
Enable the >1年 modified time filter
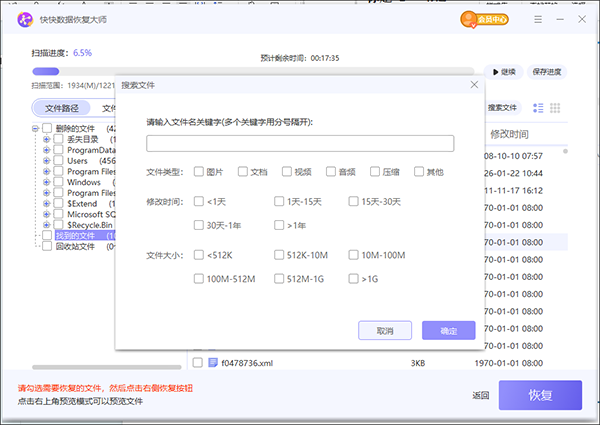(279, 225)
